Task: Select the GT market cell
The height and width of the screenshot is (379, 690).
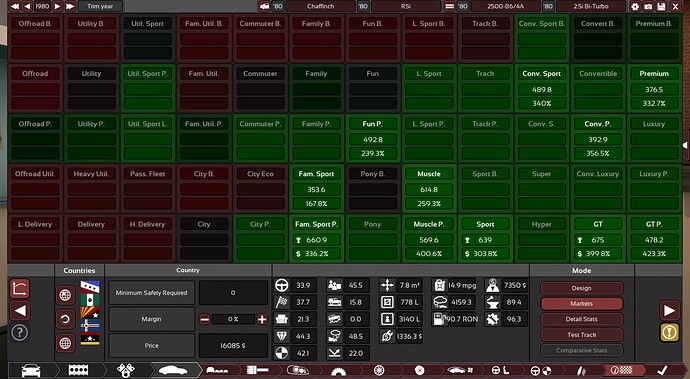Action: (x=598, y=239)
